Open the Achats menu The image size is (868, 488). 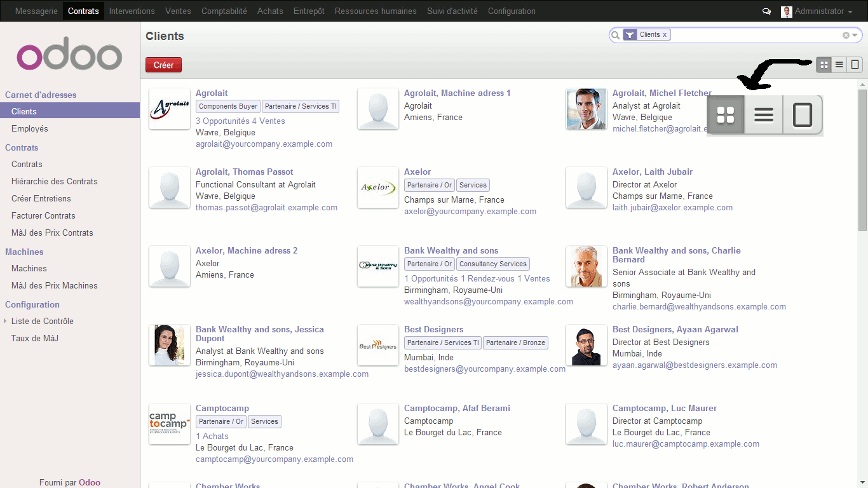click(x=270, y=11)
